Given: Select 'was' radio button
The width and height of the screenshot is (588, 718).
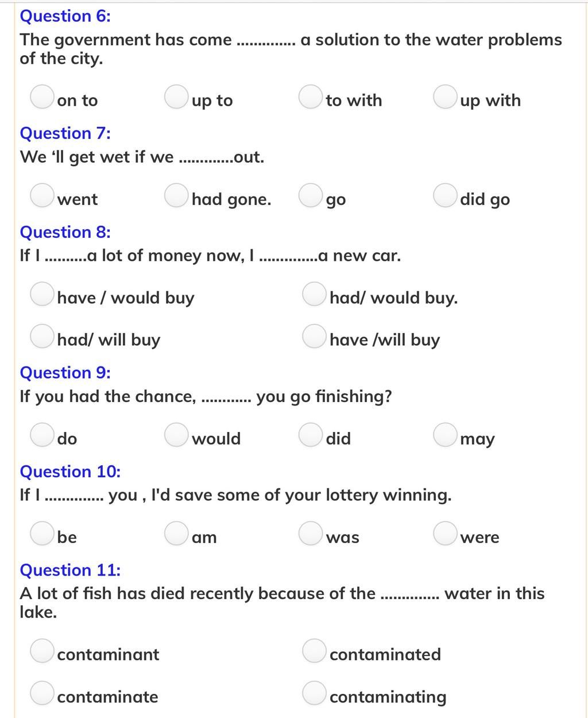Looking at the screenshot, I should (311, 534).
